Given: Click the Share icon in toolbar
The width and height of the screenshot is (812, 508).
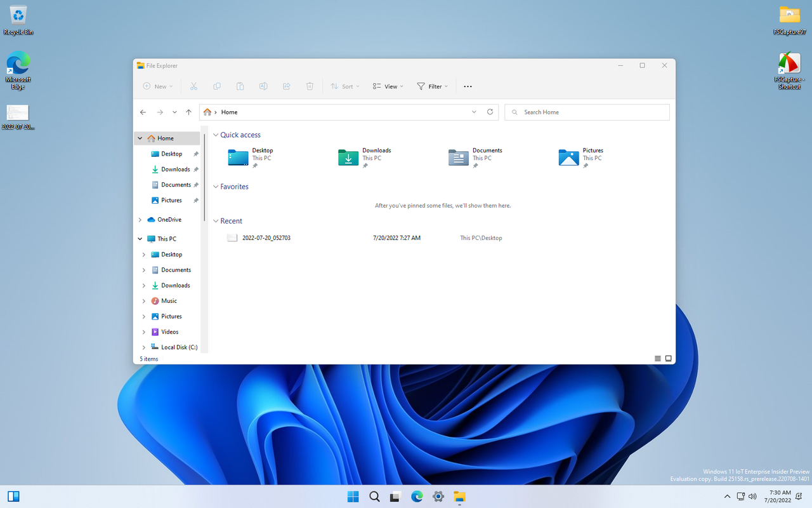Looking at the screenshot, I should point(286,86).
